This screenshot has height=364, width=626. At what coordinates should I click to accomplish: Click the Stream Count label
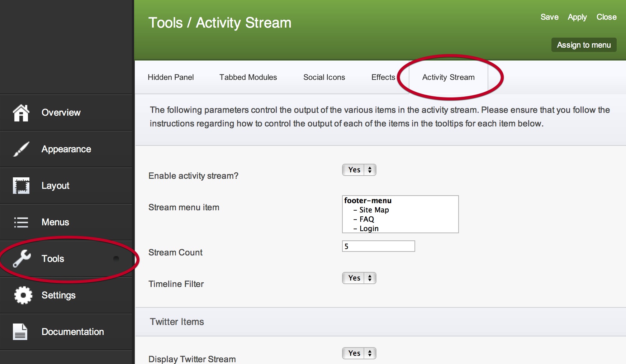click(175, 253)
